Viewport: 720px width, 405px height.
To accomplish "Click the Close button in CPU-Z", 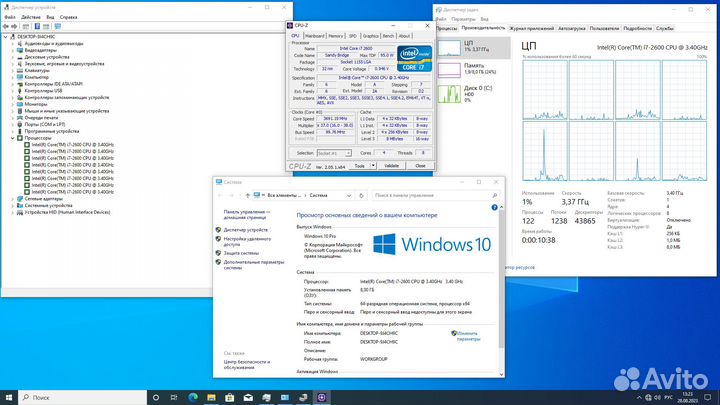I will click(420, 166).
